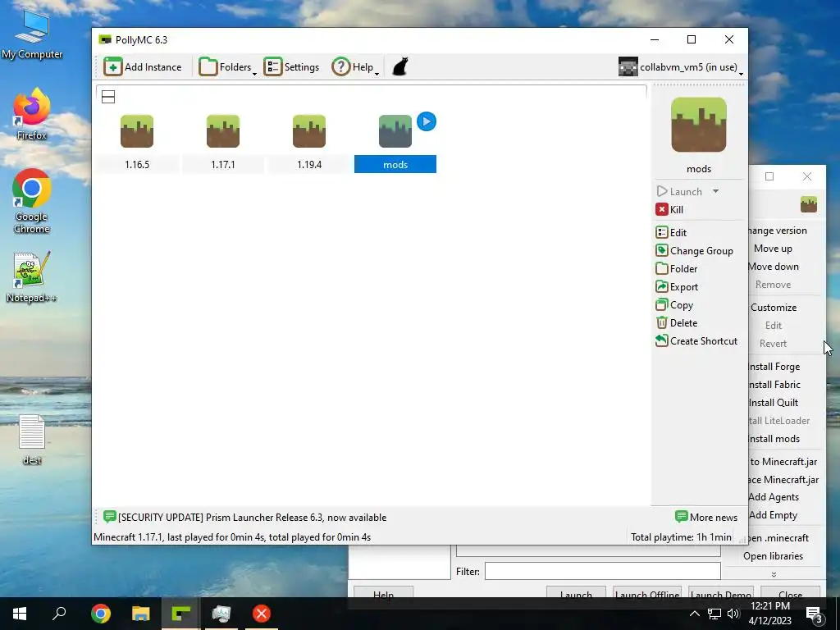Export the selected instance

point(677,287)
